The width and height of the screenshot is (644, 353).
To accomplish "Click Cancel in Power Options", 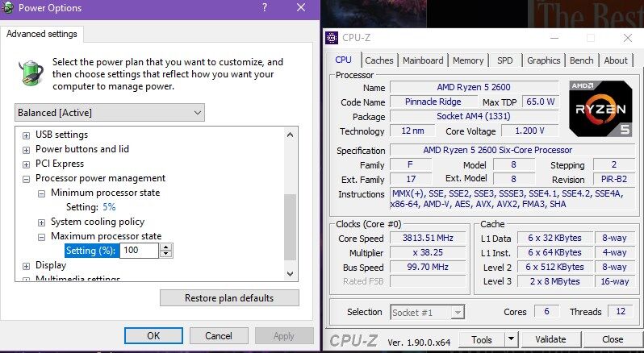I will pyautogui.click(x=219, y=336).
